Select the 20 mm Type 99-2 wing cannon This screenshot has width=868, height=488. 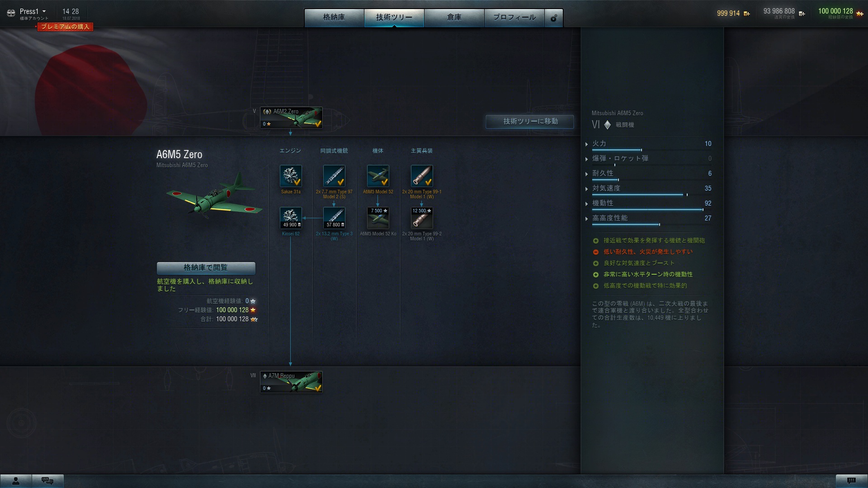click(x=421, y=218)
